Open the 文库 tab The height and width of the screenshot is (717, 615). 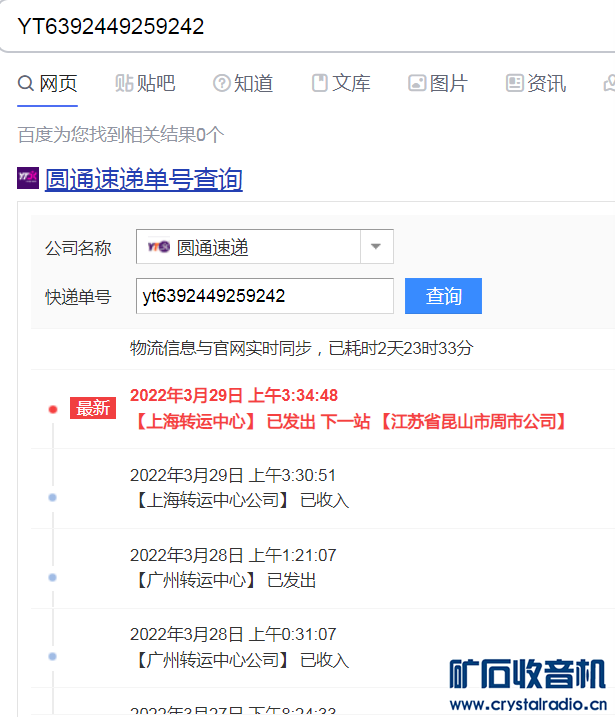tap(341, 84)
